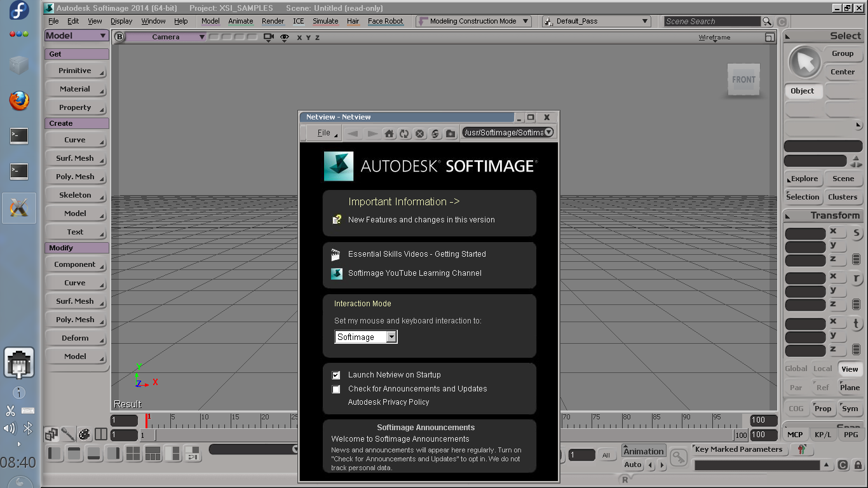Image resolution: width=868 pixels, height=488 pixels.
Task: Toggle the View transform mode
Action: coord(850,369)
